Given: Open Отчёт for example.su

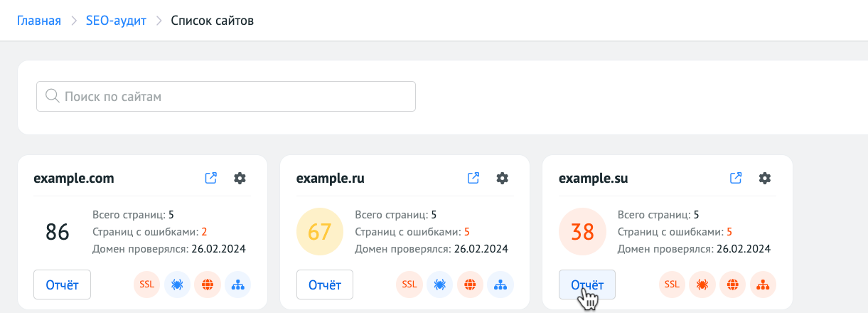Looking at the screenshot, I should (x=587, y=285).
